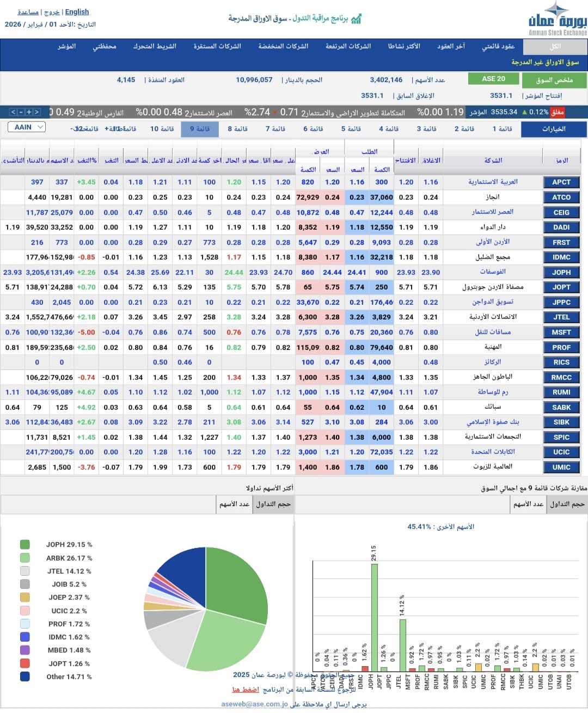Click the ticker '-' slow-down control
The height and width of the screenshot is (713, 588).
tap(21, 112)
